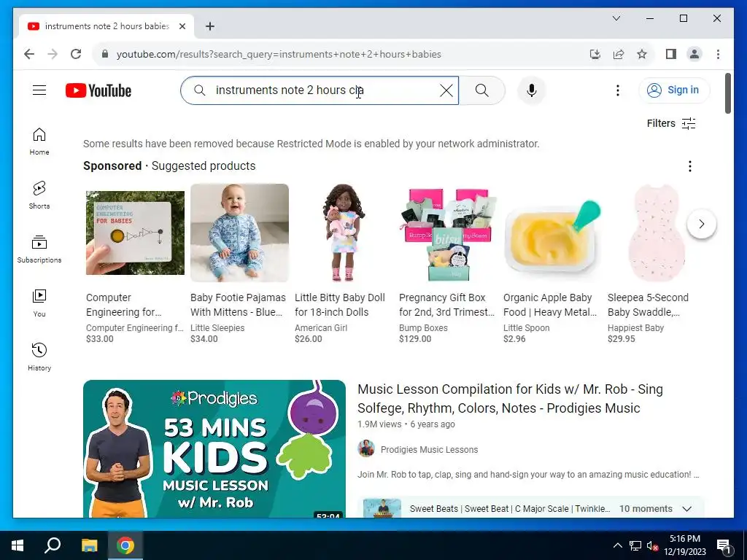
Task: Open tab search dropdown arrow
Action: (x=616, y=18)
